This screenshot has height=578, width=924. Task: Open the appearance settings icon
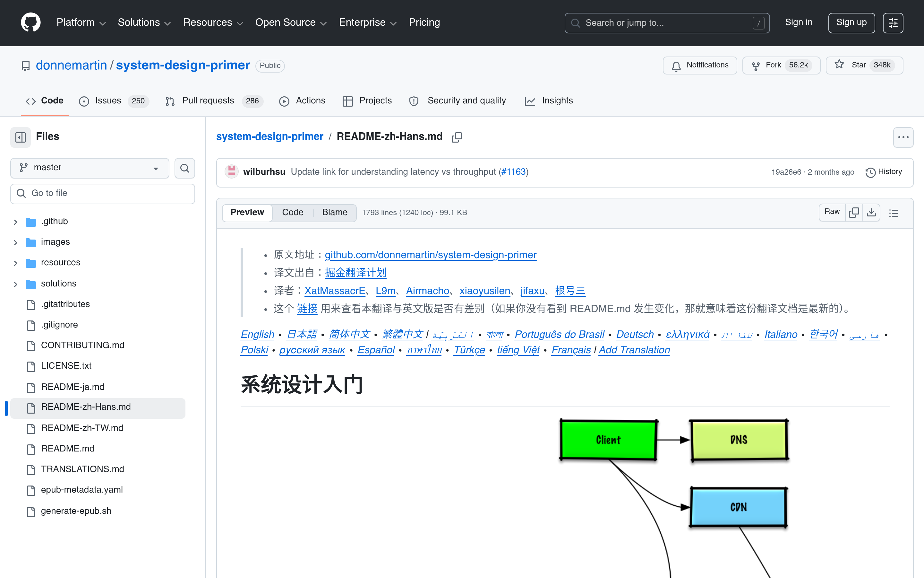point(893,23)
